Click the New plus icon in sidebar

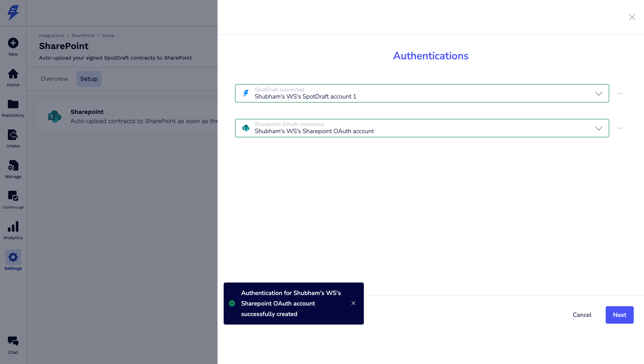[x=13, y=43]
